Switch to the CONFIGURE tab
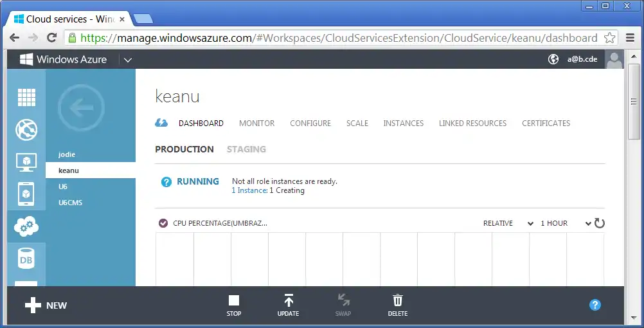 310,123
